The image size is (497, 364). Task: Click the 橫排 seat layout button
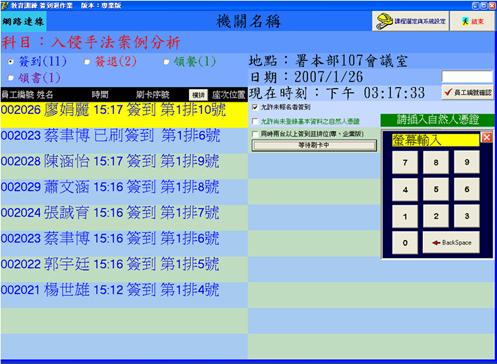coord(198,95)
